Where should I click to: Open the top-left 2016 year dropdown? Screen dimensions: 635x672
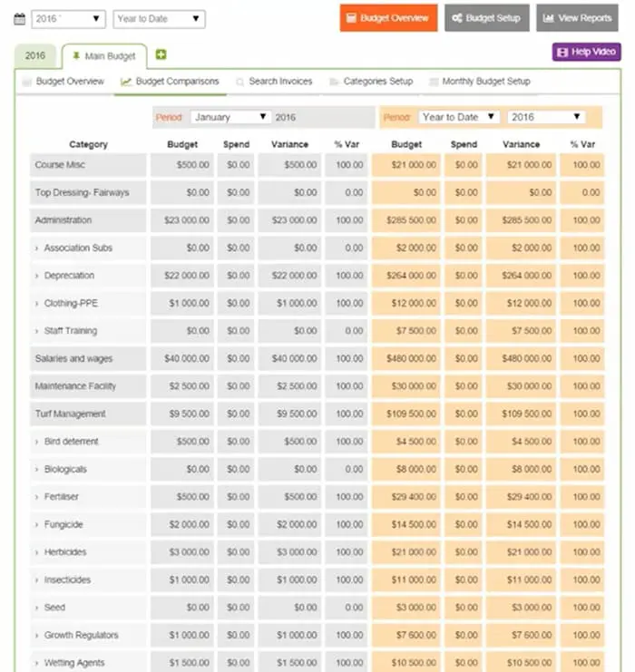point(69,19)
